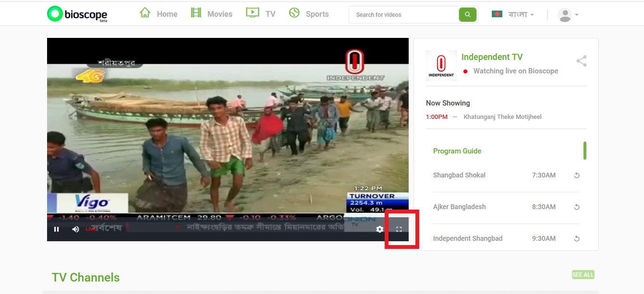Mute the video volume
The height and width of the screenshot is (294, 644).
75,229
